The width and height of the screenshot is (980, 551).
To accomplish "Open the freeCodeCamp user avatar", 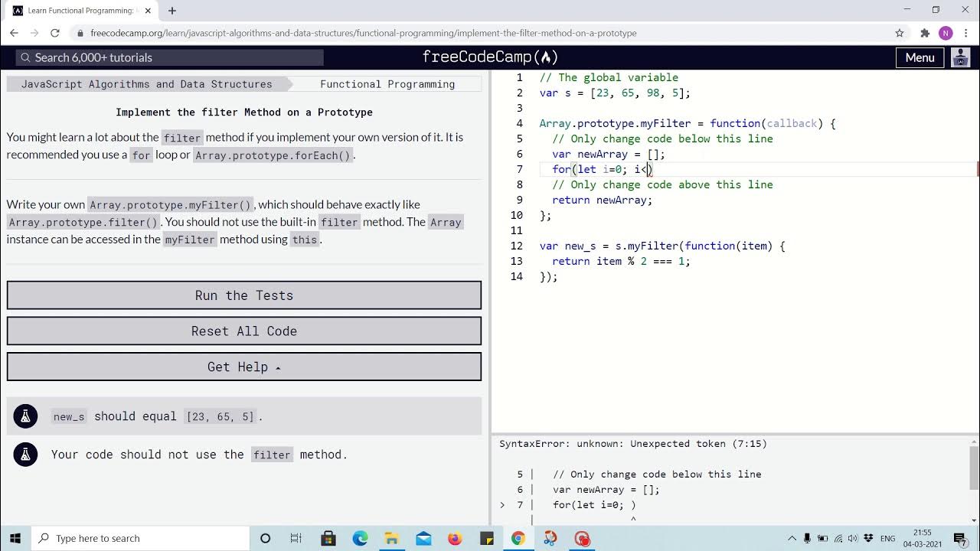I will point(960,57).
